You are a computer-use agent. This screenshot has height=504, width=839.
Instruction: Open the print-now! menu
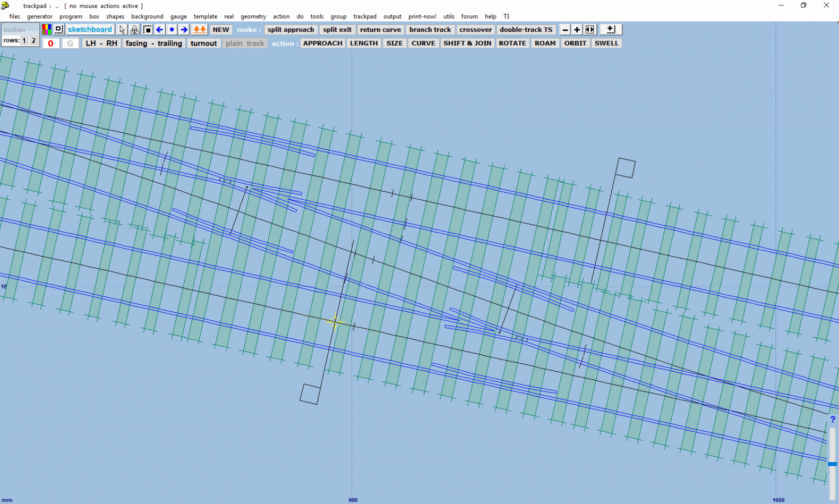(x=422, y=16)
